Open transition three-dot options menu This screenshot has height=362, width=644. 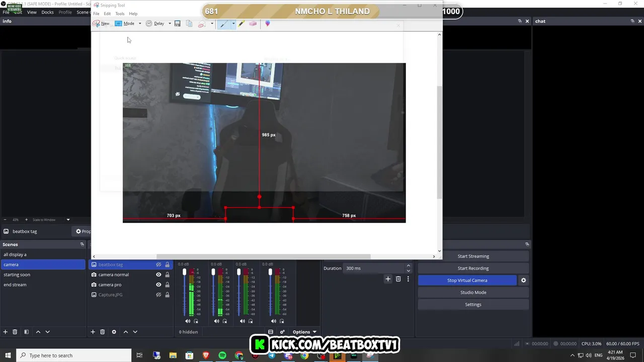pyautogui.click(x=408, y=279)
